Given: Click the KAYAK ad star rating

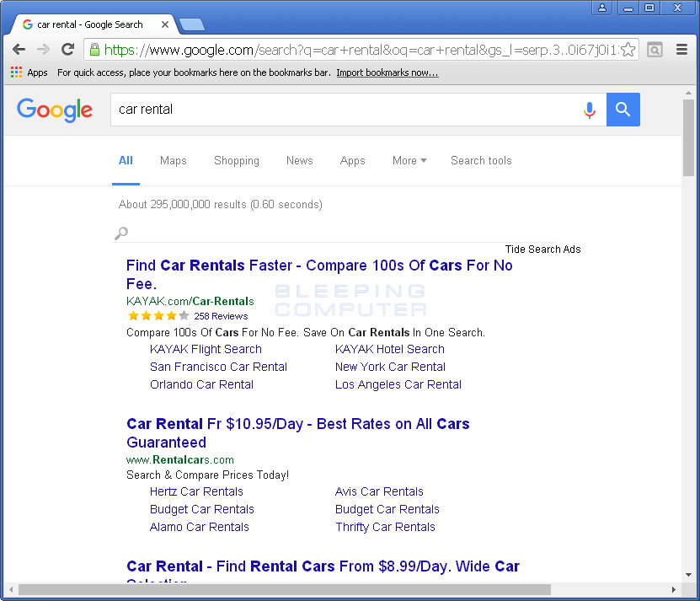Looking at the screenshot, I should [x=158, y=316].
